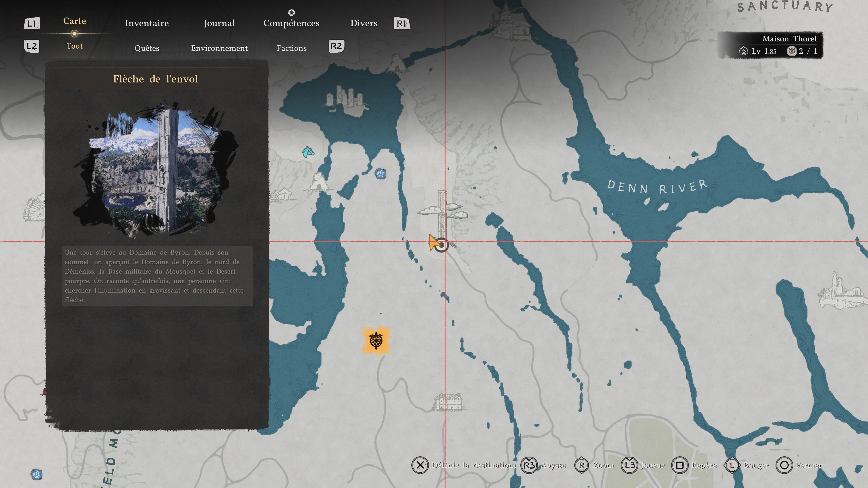Screen dimensions: 868x488
Task: Click the Fermer prompt to close map
Action: tap(809, 465)
